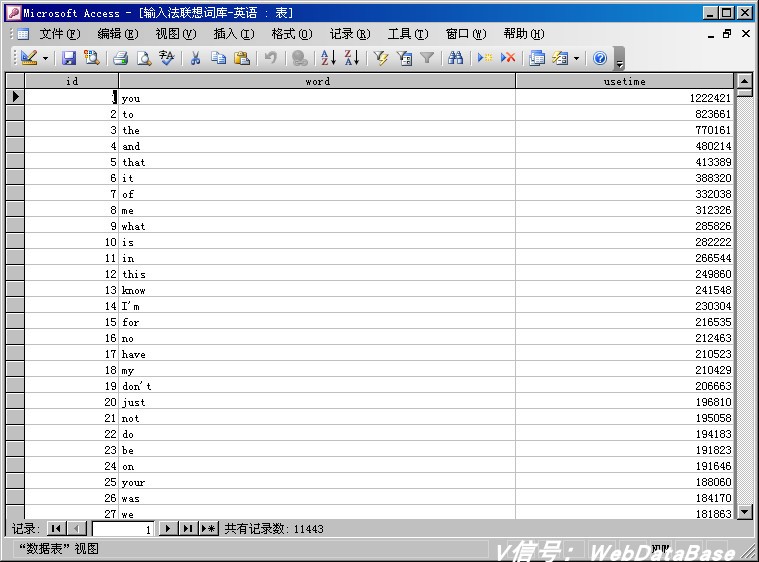The image size is (759, 562).
Task: Click the Print icon
Action: tap(121, 58)
